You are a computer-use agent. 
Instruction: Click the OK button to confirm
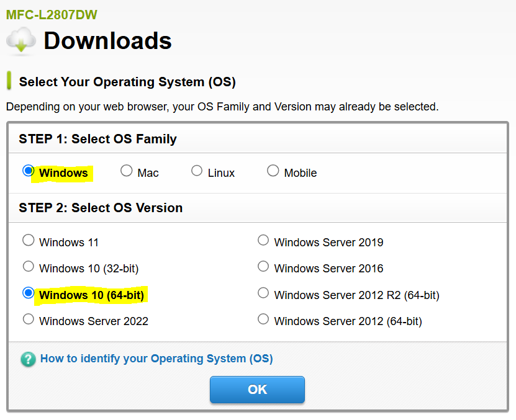[x=257, y=390]
